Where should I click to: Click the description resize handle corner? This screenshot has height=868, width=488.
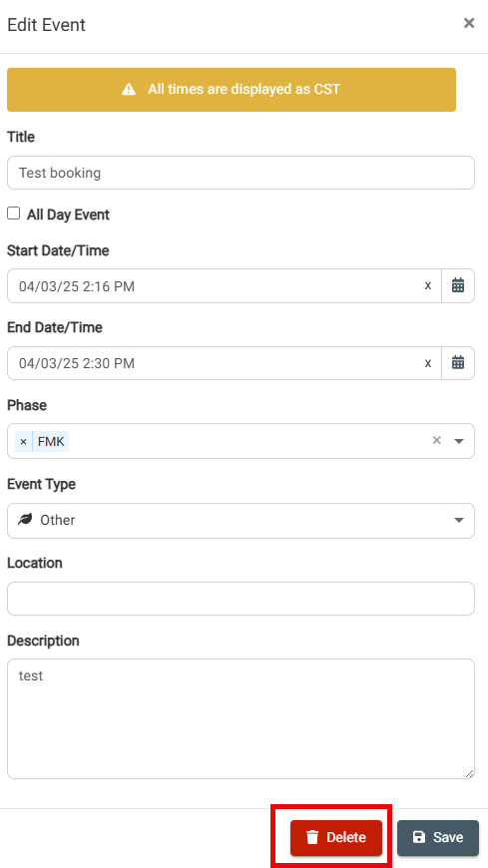point(470,773)
